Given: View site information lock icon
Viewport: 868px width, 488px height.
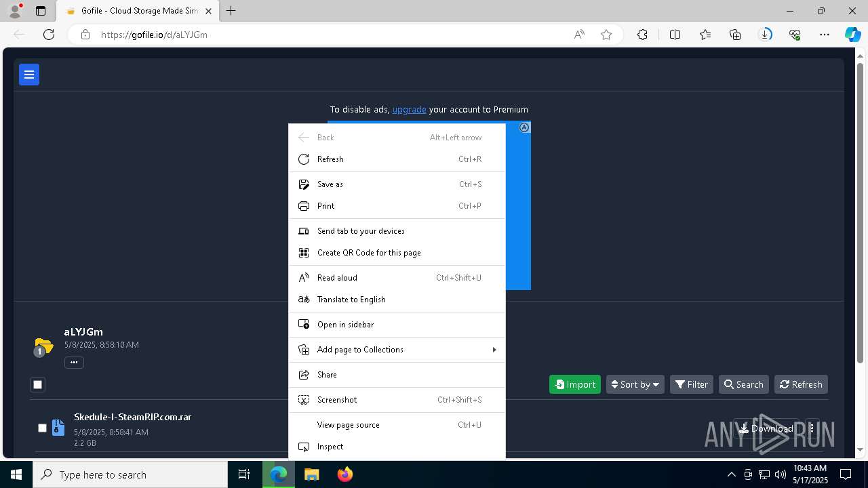Looking at the screenshot, I should (85, 35).
